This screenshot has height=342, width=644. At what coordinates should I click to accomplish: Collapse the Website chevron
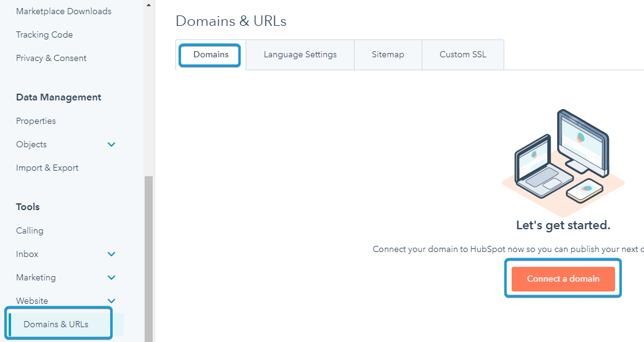coord(111,301)
